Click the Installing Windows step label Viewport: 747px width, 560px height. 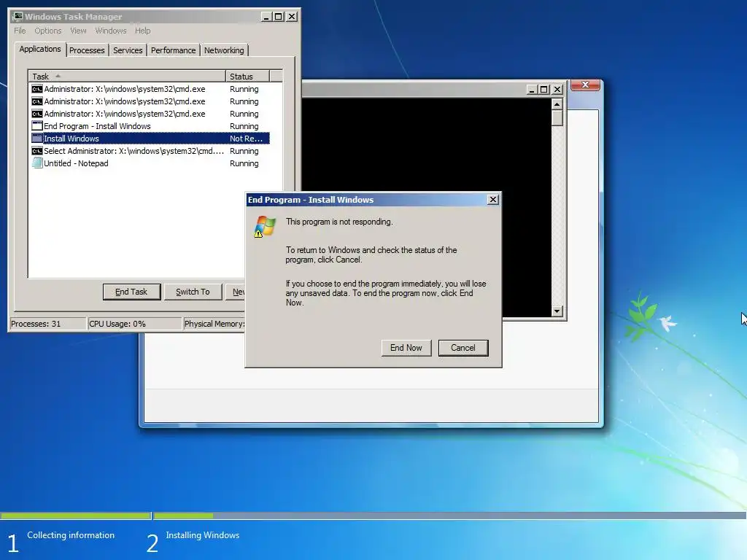point(203,535)
